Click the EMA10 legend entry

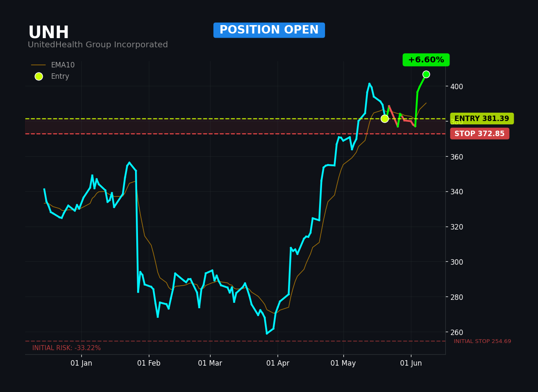(x=53, y=65)
